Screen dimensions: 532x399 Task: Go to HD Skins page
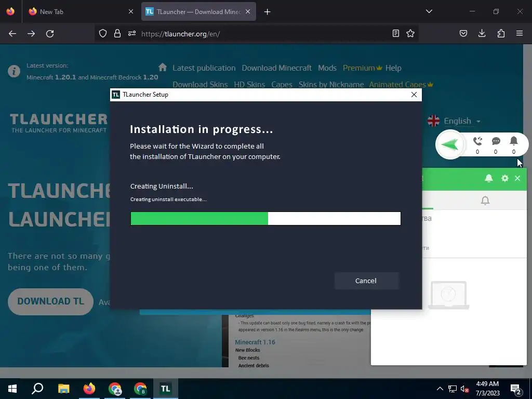point(249,85)
